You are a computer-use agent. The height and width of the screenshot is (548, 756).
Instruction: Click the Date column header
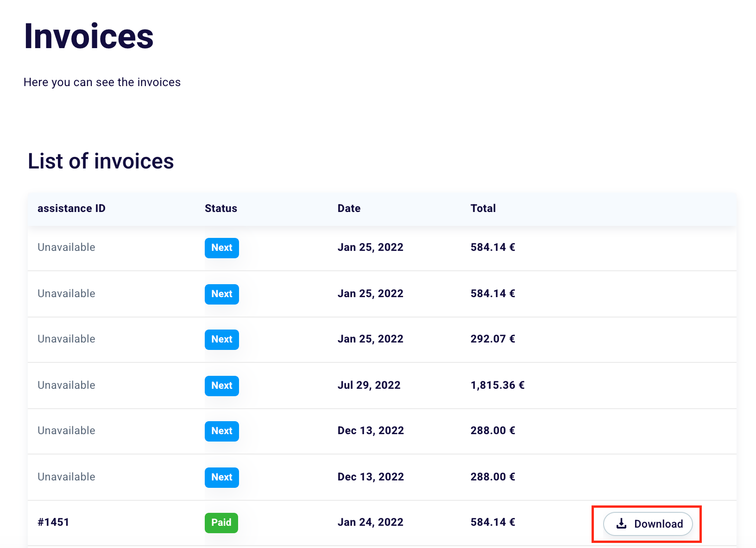coord(349,208)
